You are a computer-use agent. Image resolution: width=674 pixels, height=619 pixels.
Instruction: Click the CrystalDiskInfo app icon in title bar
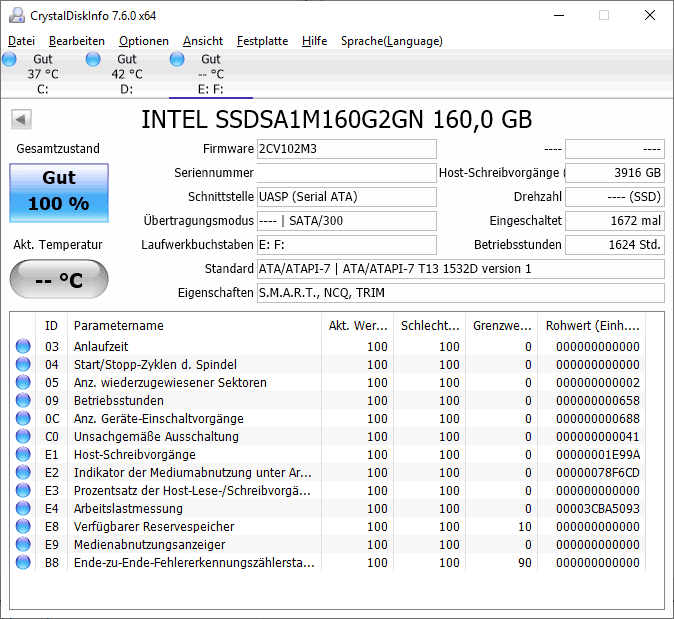coord(17,15)
